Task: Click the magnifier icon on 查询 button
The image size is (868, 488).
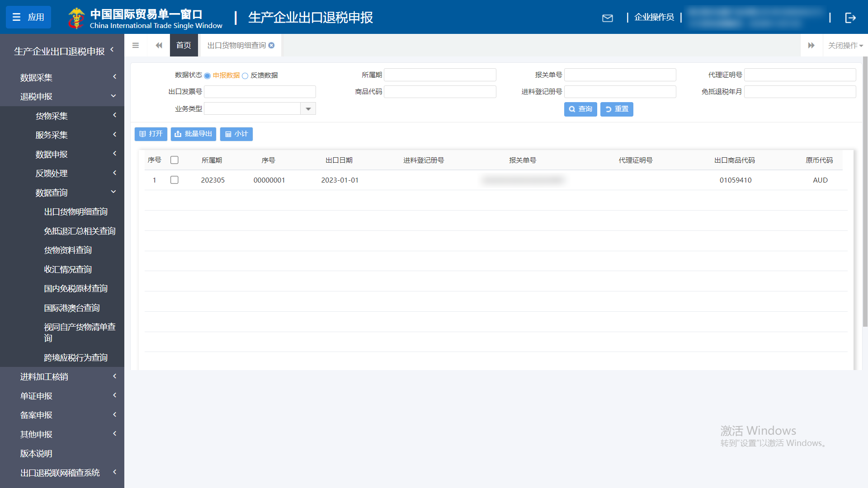Action: click(571, 109)
